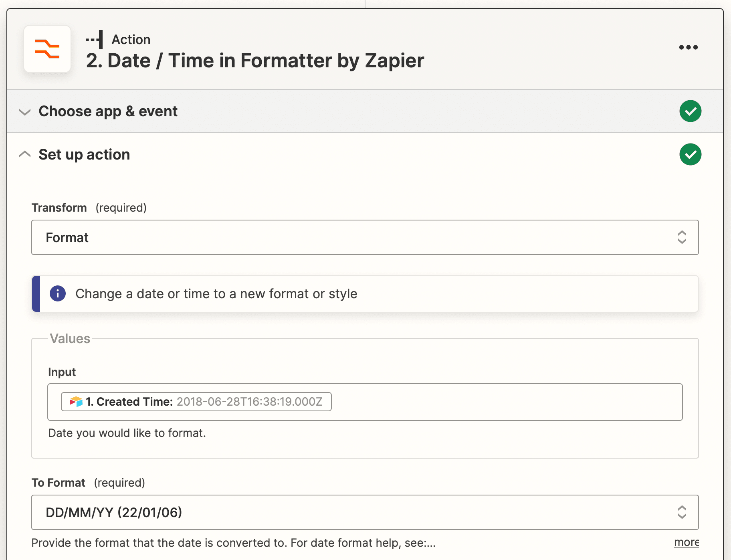Image resolution: width=731 pixels, height=560 pixels.
Task: Click the Set up action heading text
Action: click(x=84, y=155)
